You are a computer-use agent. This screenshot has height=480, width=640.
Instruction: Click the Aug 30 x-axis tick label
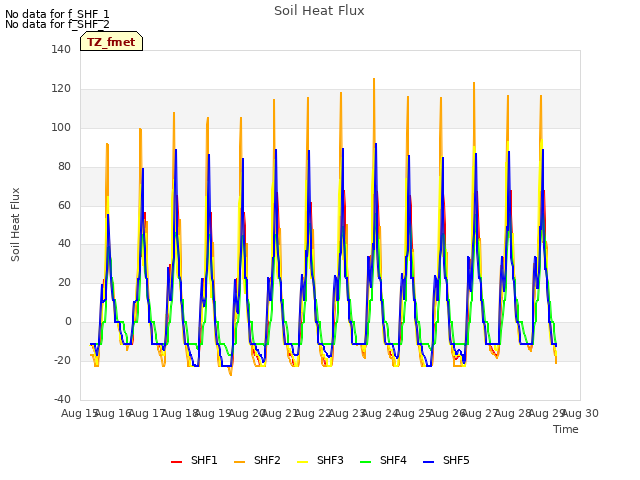click(580, 413)
